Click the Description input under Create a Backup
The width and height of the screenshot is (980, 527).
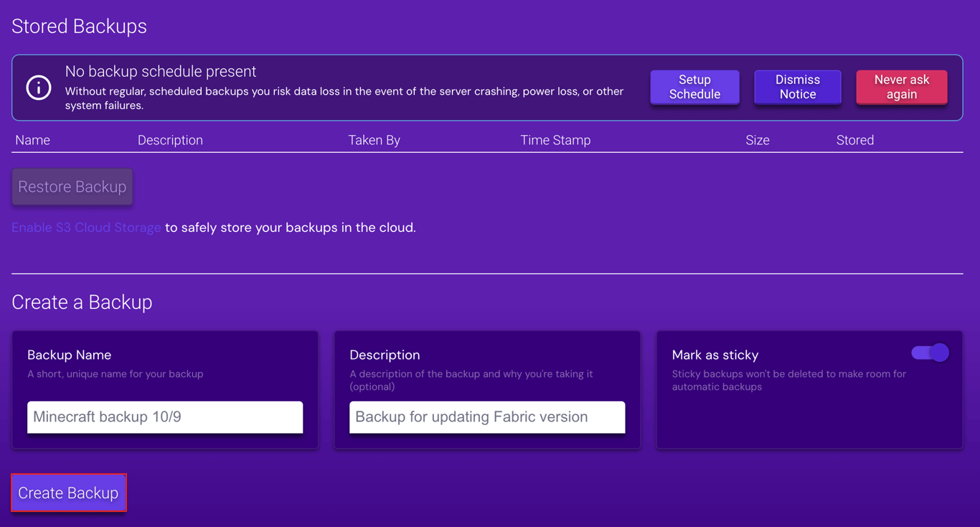487,417
